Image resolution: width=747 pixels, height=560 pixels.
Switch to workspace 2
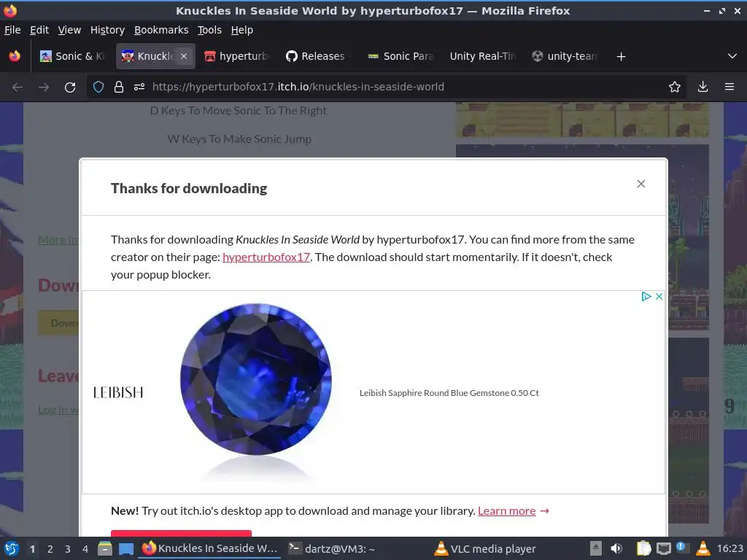pyautogui.click(x=50, y=549)
